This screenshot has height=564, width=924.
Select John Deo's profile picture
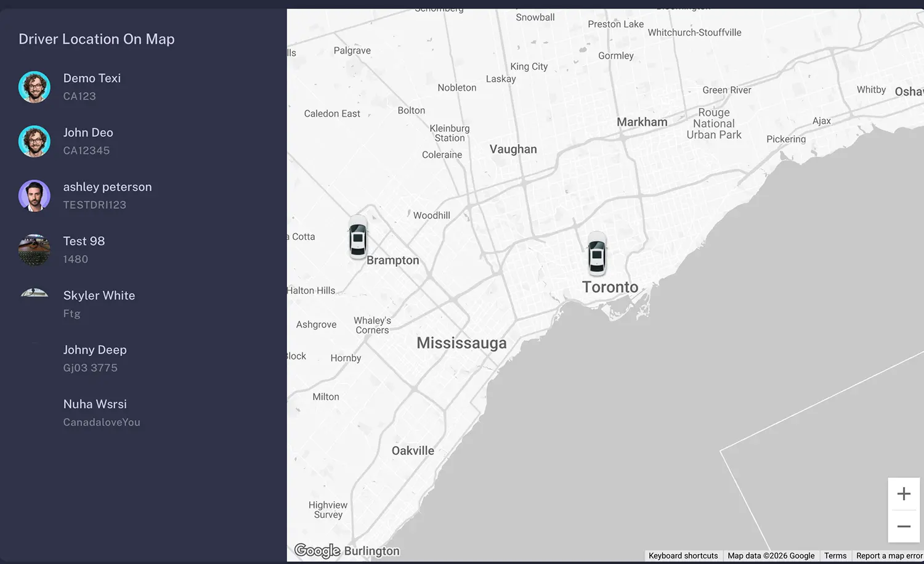(x=34, y=141)
